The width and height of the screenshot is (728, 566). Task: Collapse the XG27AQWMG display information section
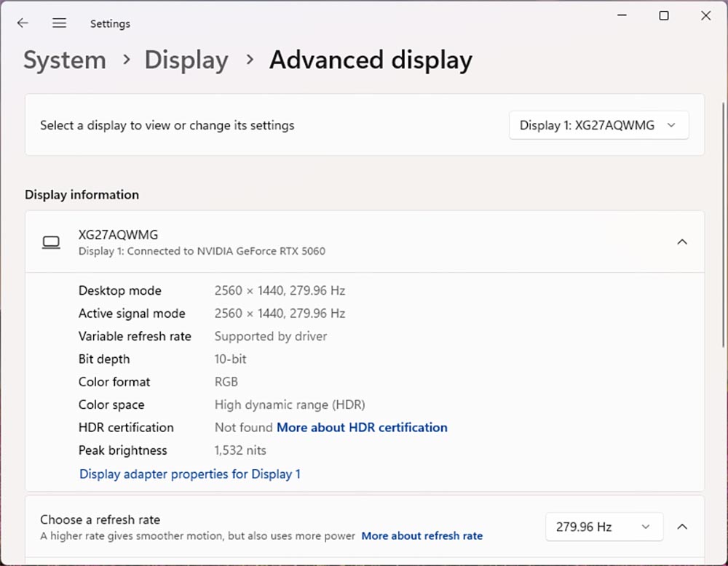pos(682,242)
